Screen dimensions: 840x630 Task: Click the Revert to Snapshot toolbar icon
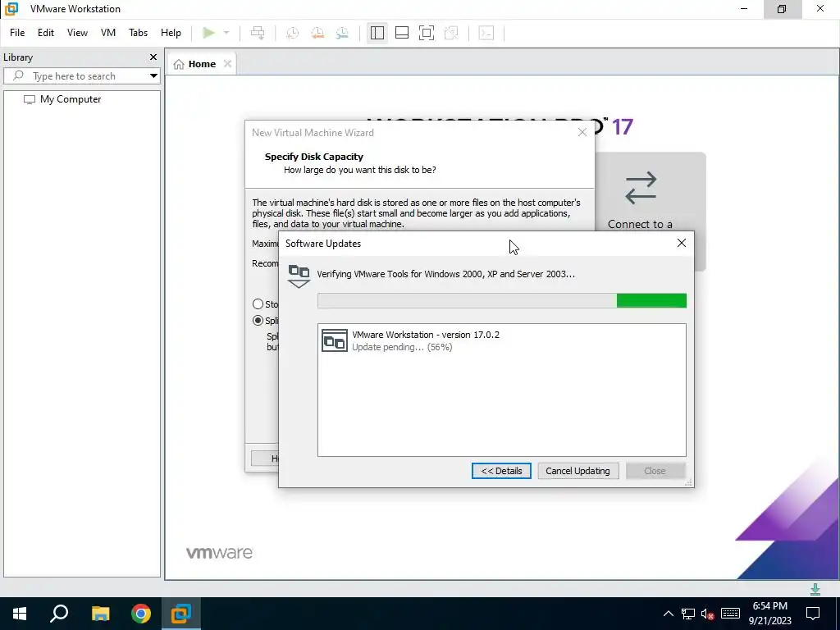click(317, 33)
